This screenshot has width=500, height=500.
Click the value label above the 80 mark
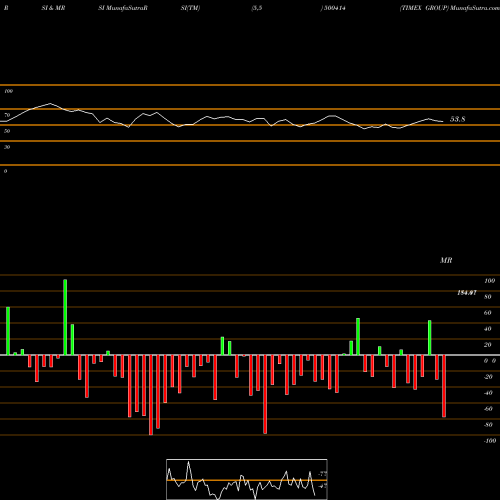pyautogui.click(x=467, y=293)
